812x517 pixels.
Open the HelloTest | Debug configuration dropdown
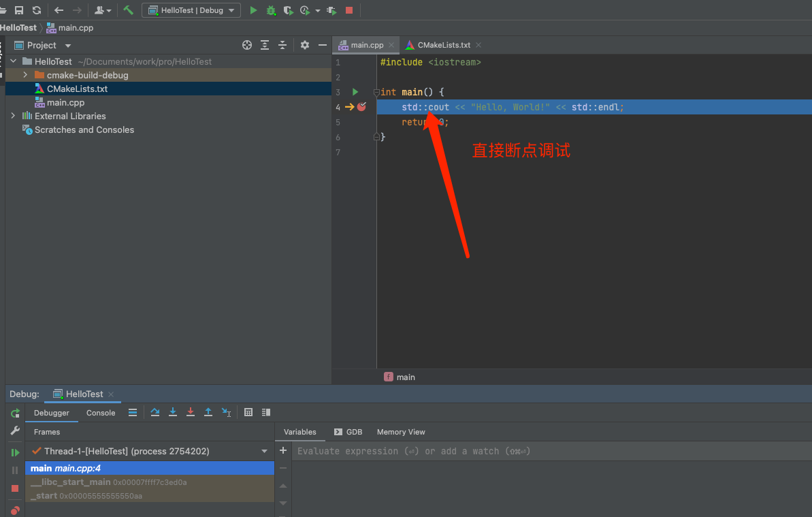click(191, 10)
